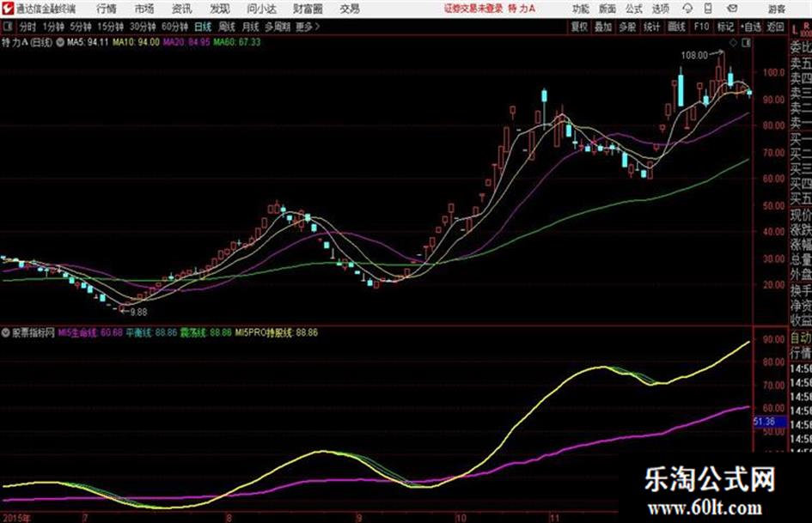The width and height of the screenshot is (812, 523).
Task: Select the 月线 monthly period tab
Action: tap(251, 27)
